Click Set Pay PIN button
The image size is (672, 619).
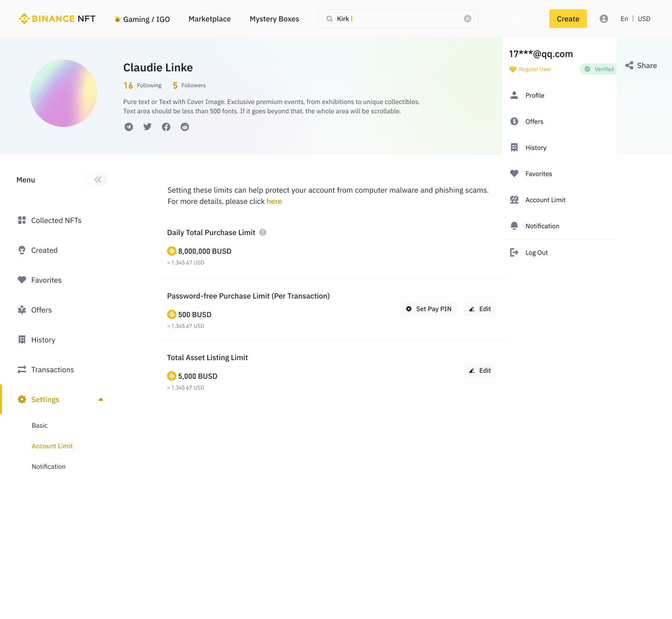[x=429, y=309]
